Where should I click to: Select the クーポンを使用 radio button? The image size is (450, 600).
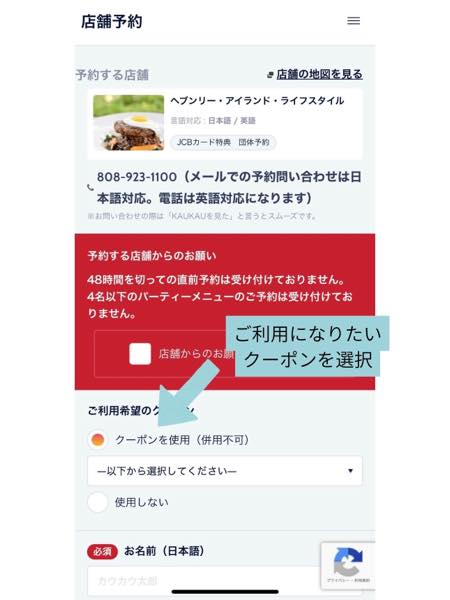98,439
